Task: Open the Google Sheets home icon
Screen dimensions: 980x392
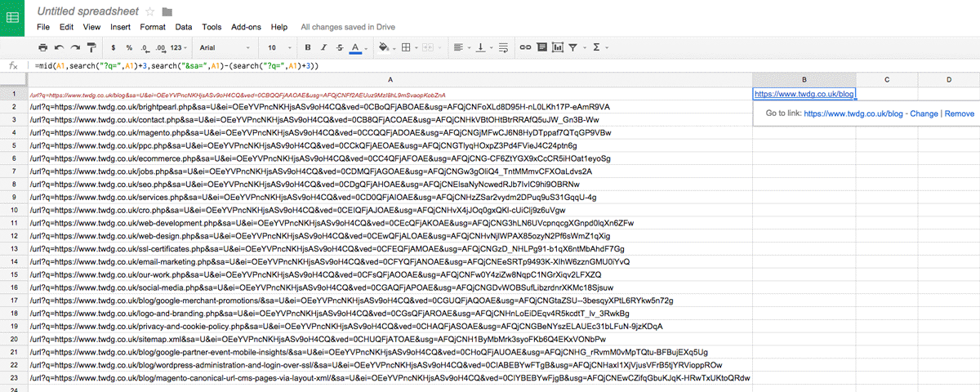Action: pyautogui.click(x=14, y=18)
